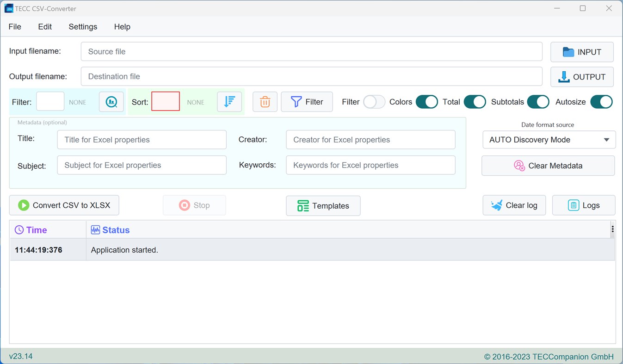The image size is (623, 364).
Task: Click the Source file input field
Action: [311, 51]
